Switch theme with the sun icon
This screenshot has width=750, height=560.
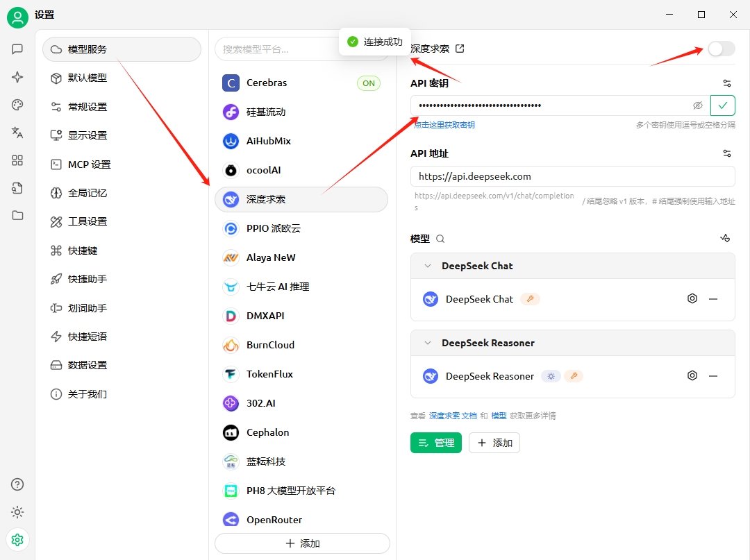point(17,512)
